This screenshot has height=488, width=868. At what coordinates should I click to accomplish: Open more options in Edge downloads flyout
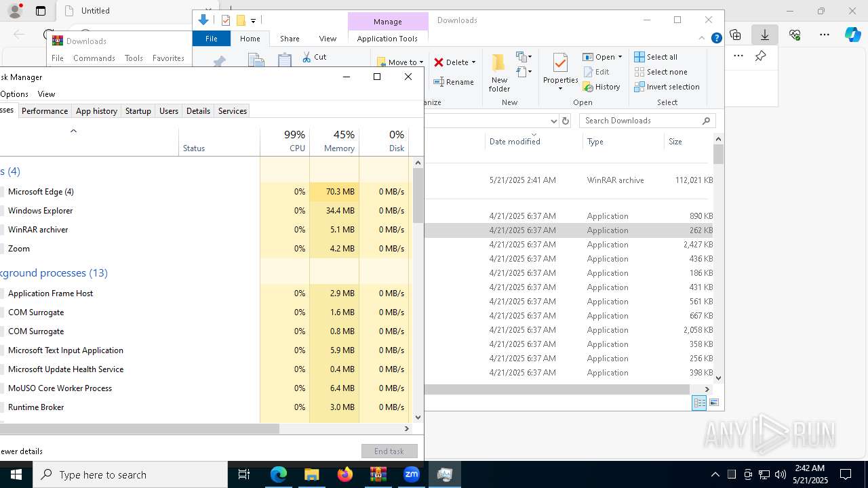[738, 56]
